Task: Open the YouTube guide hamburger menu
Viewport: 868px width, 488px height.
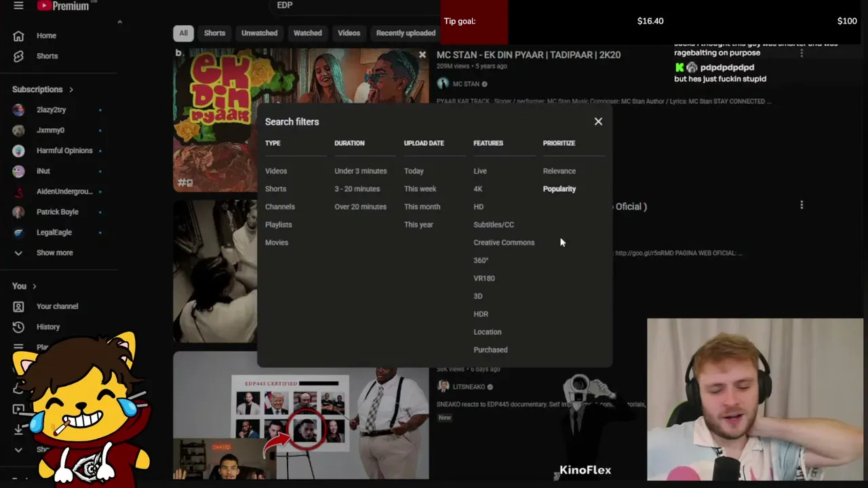Action: pyautogui.click(x=18, y=5)
